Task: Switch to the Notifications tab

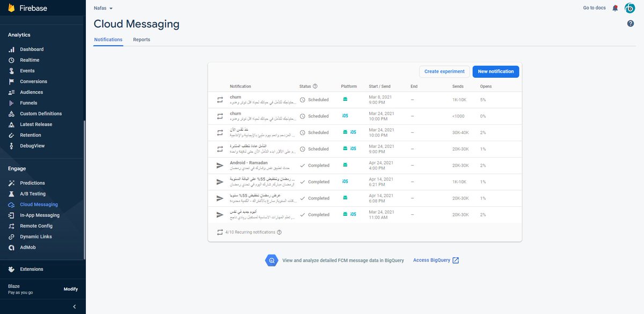Action: 108,40
